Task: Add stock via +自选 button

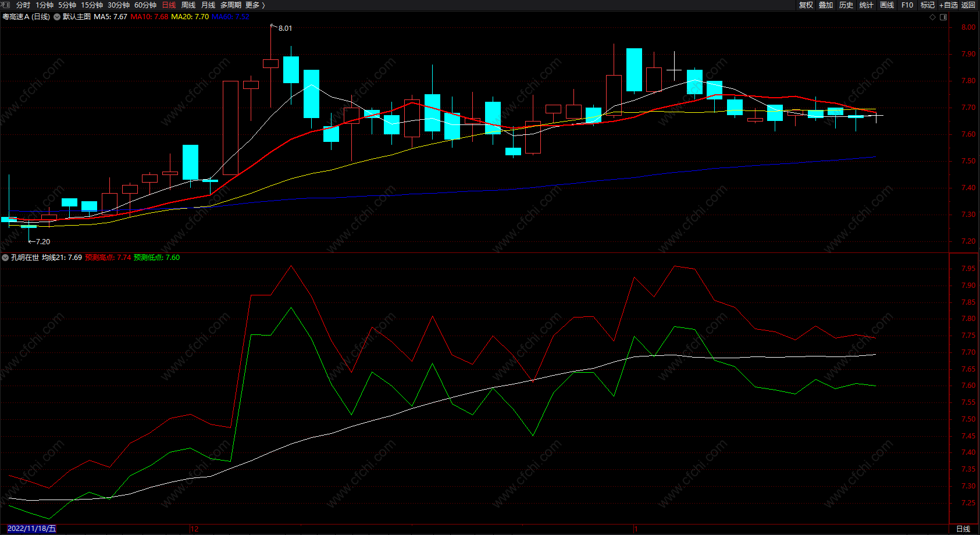Action: point(949,5)
